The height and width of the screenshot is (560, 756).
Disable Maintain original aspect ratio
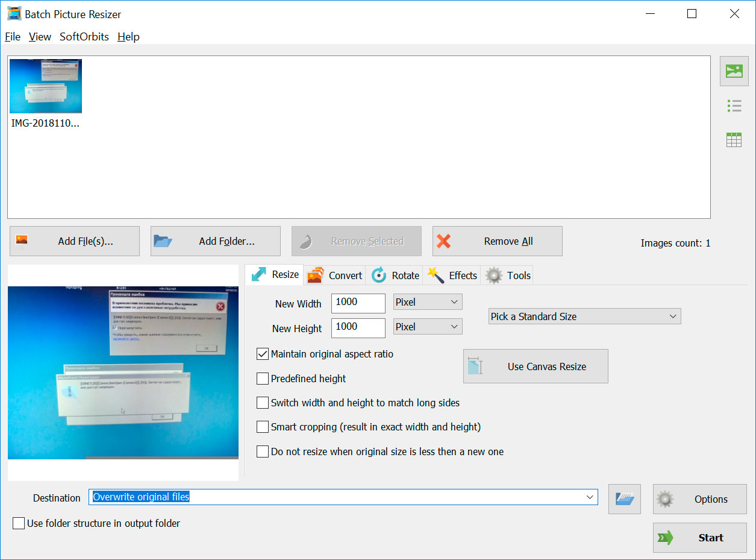point(262,354)
